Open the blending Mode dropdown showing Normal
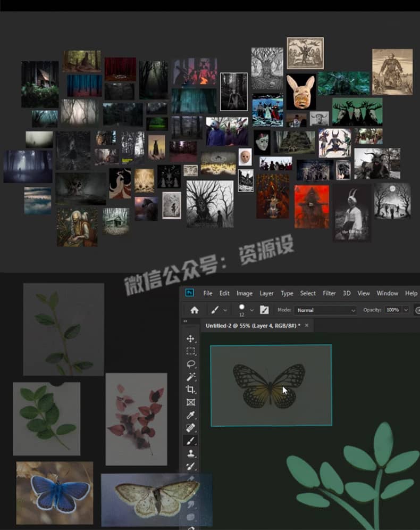This screenshot has width=420, height=530. [325, 310]
